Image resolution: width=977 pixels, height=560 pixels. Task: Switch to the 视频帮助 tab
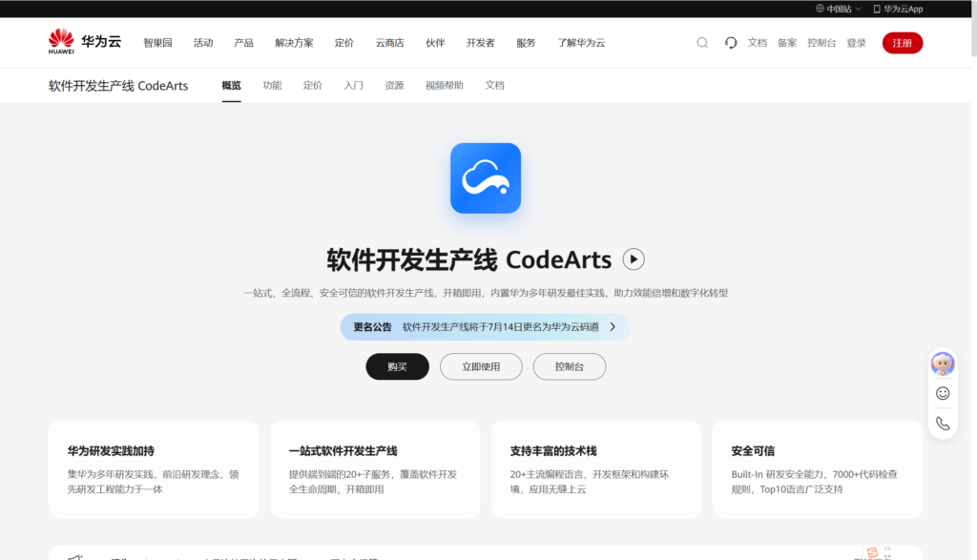point(445,85)
